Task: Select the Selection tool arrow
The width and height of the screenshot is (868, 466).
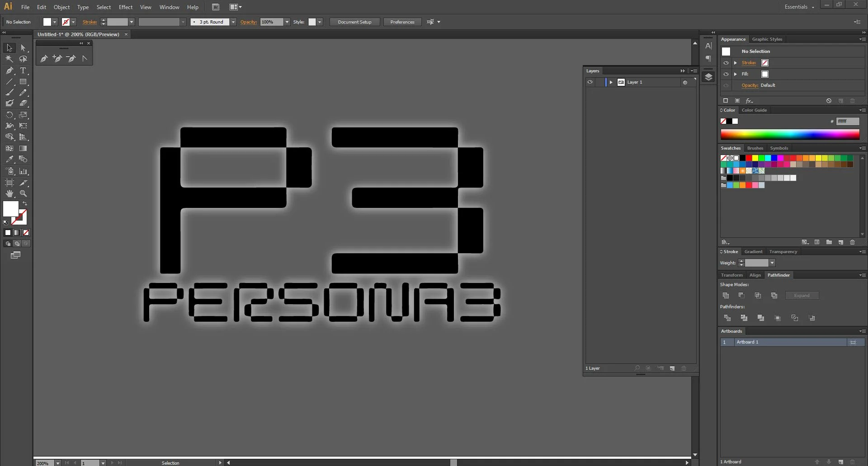Action: coord(9,48)
